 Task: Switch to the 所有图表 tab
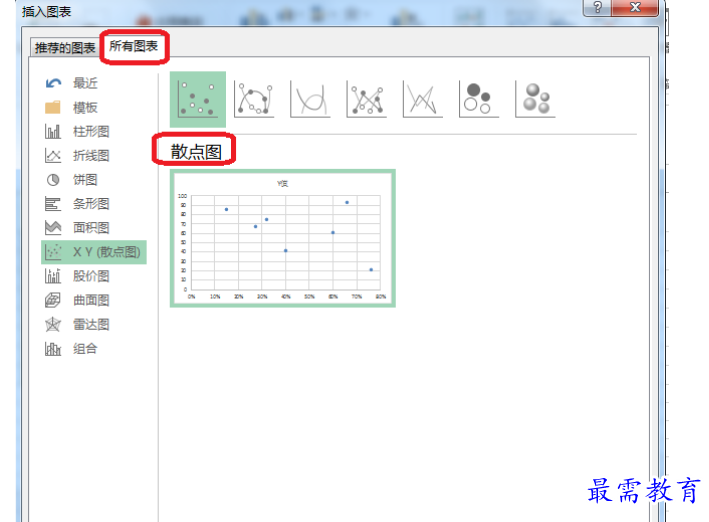(x=133, y=46)
